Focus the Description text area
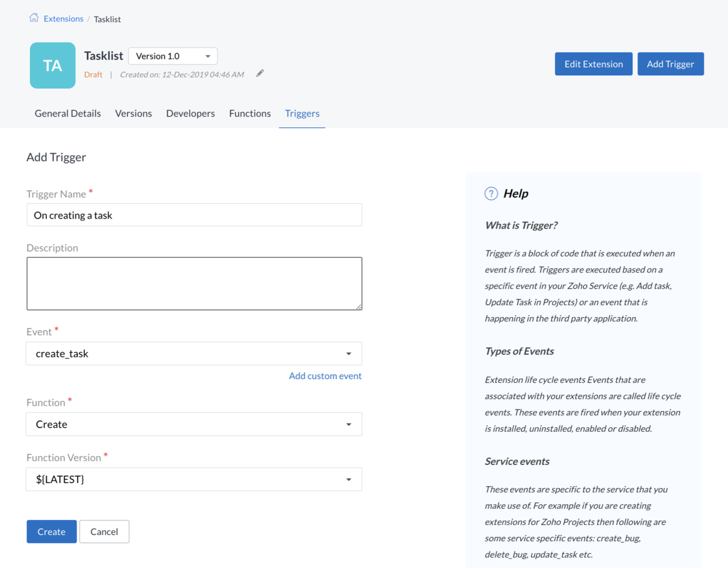The width and height of the screenshot is (728, 568). tap(194, 283)
